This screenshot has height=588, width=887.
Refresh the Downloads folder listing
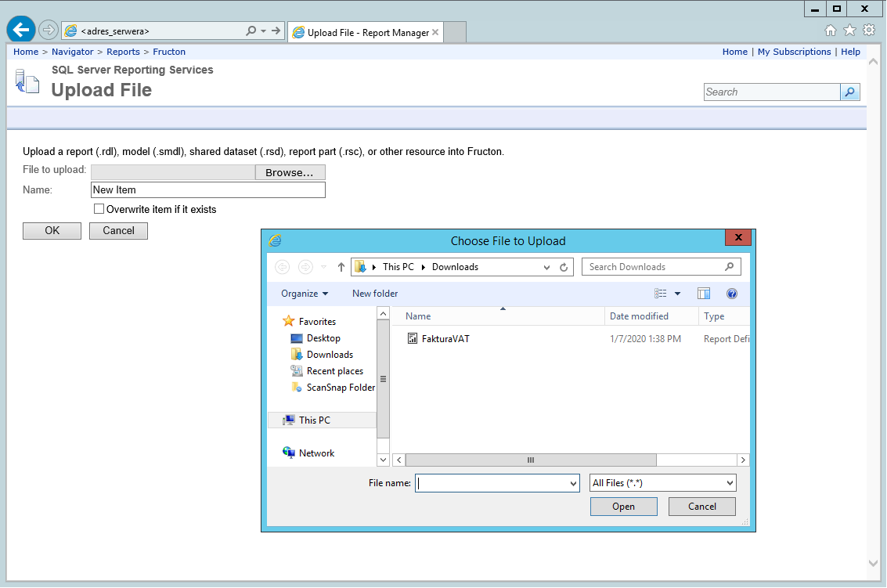coord(564,267)
